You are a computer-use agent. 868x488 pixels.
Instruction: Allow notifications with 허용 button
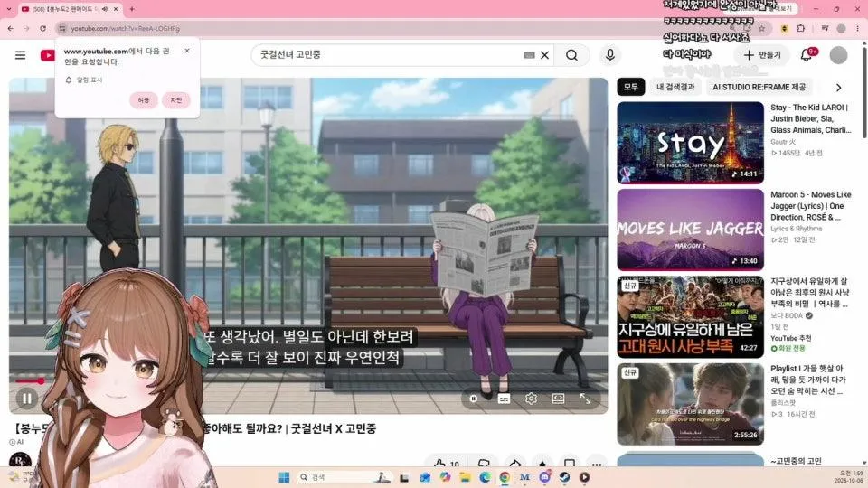[144, 100]
